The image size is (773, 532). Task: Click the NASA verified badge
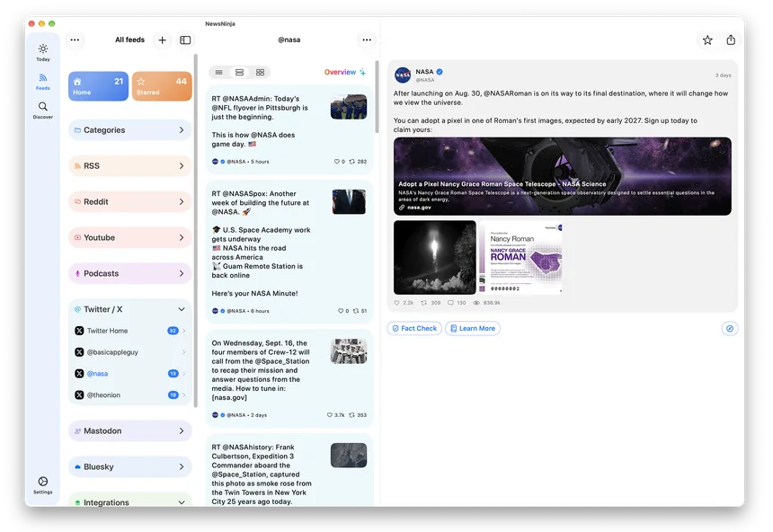[440, 72]
